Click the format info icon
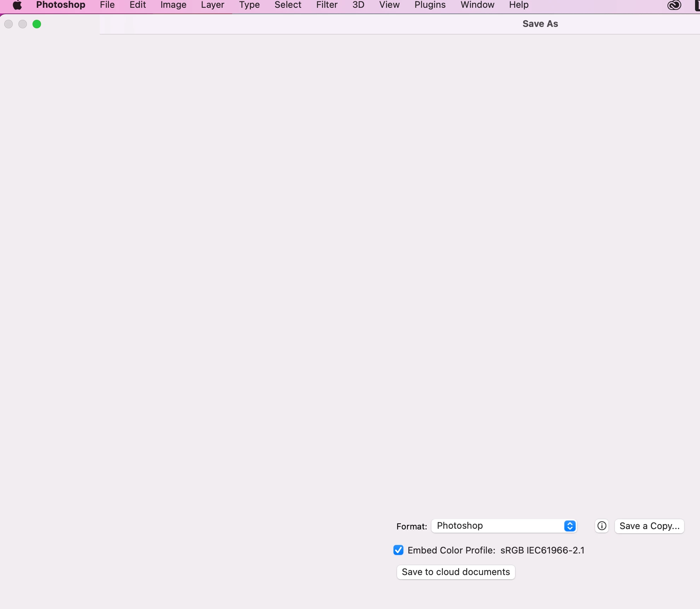The image size is (700, 609). (602, 526)
